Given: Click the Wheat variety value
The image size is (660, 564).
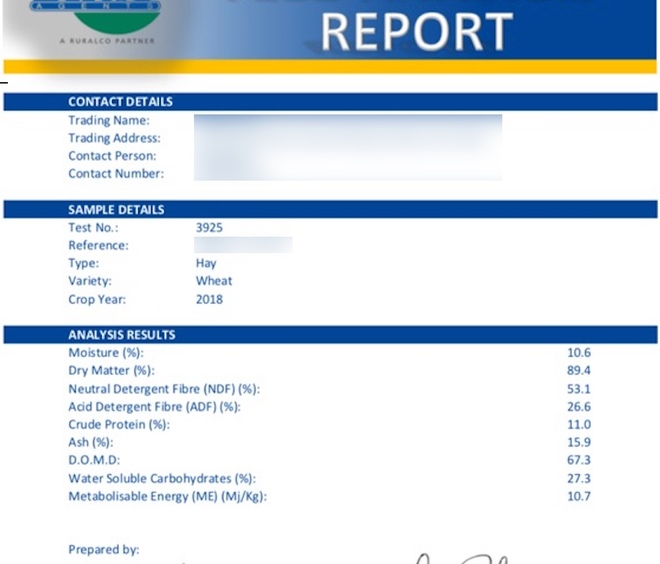Looking at the screenshot, I should coord(213,282).
